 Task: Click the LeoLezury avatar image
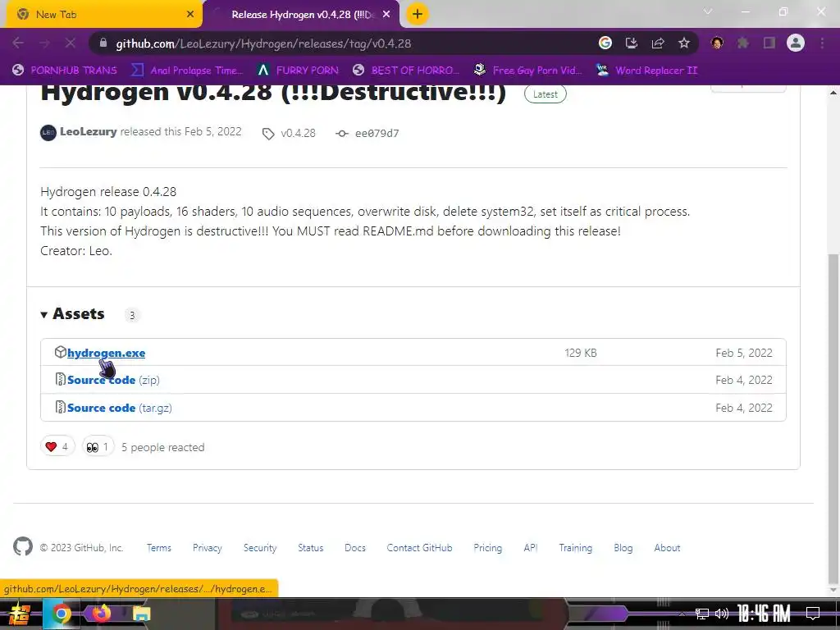click(x=48, y=132)
